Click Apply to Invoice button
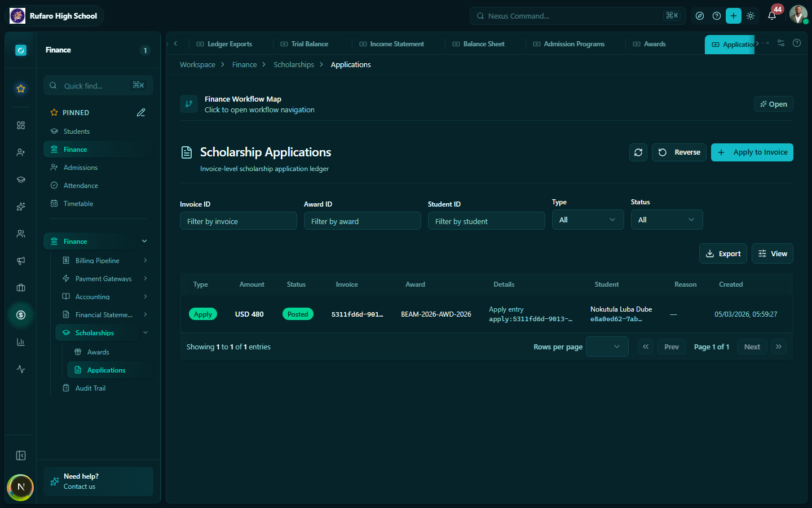The image size is (812, 508). pos(752,152)
